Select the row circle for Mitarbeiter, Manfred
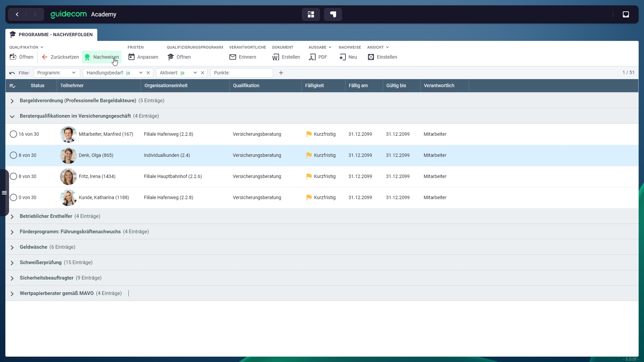 (13, 134)
